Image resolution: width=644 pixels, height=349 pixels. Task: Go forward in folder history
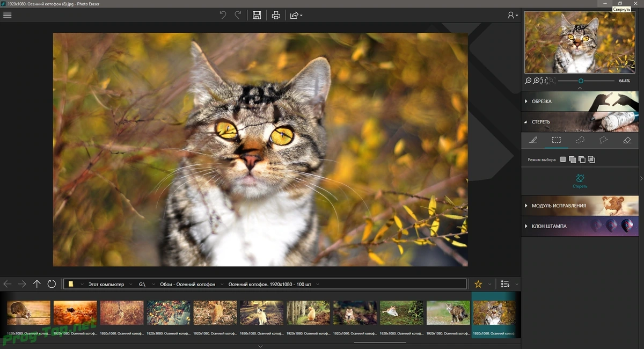tap(22, 283)
